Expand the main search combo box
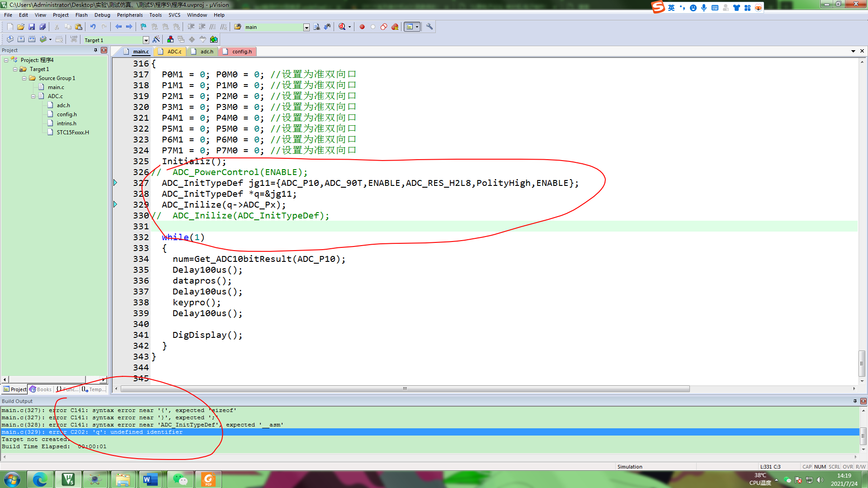The image size is (868, 488). [307, 28]
